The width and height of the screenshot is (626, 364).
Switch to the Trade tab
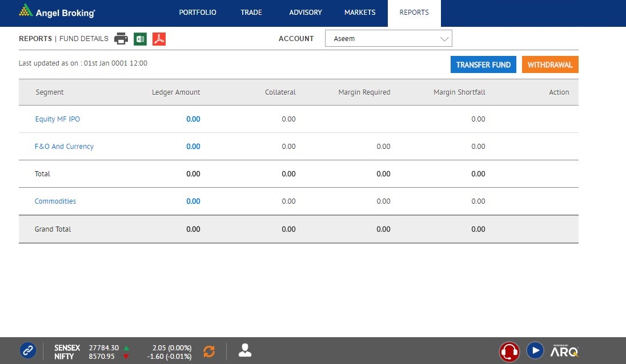pyautogui.click(x=251, y=13)
